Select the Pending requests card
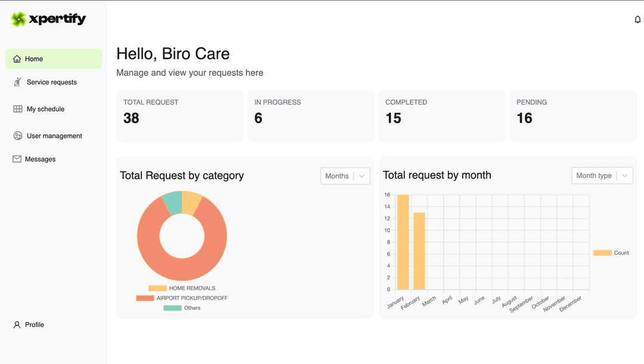 [572, 116]
